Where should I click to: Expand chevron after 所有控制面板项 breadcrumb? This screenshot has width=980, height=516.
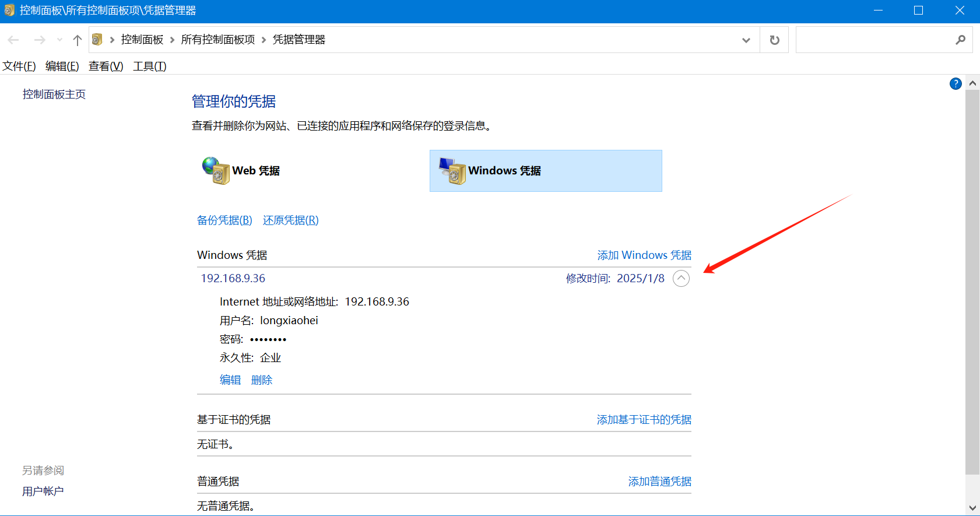click(264, 40)
